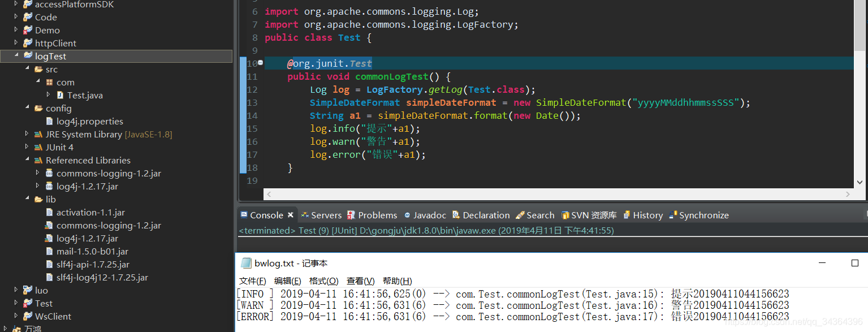Click the History view icon
Screen dimensions: 868x332
click(x=627, y=215)
